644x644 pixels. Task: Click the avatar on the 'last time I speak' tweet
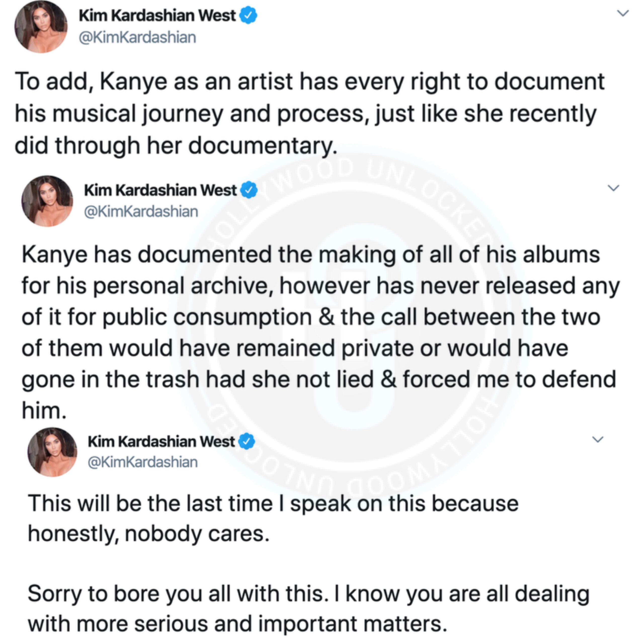[52, 452]
